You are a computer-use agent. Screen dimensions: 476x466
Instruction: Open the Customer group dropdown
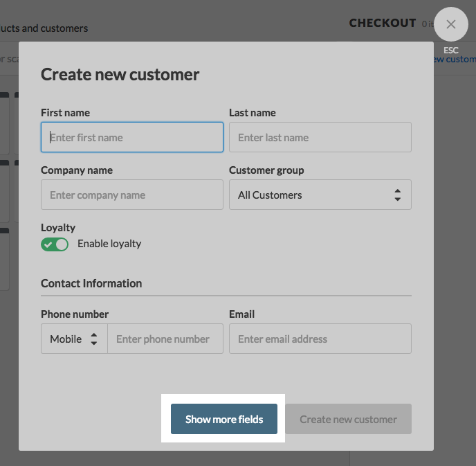tap(320, 195)
